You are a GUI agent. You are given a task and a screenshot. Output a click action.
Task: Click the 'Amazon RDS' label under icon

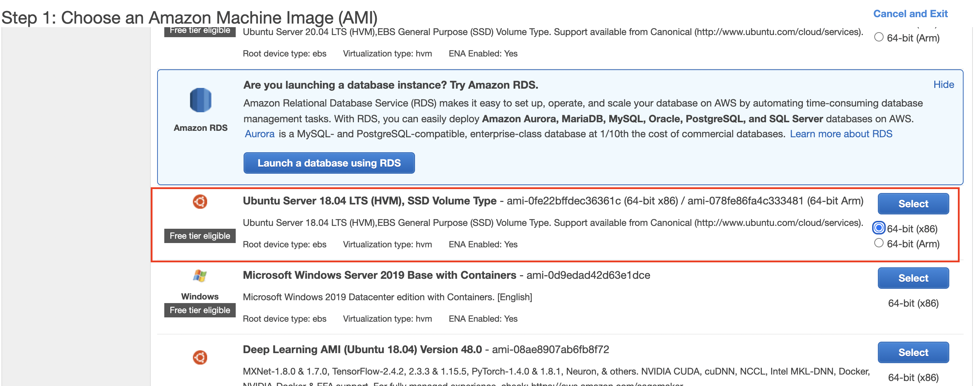coord(200,128)
